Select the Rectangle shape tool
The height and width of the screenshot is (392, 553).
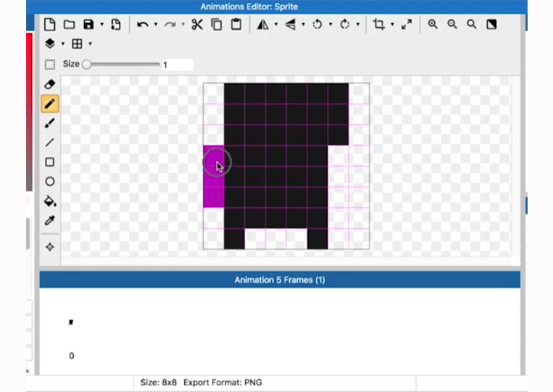50,162
